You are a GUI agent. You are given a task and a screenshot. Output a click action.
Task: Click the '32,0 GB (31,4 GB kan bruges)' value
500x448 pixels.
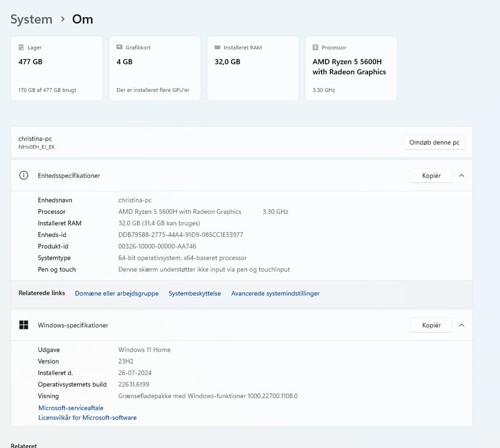[x=159, y=223]
